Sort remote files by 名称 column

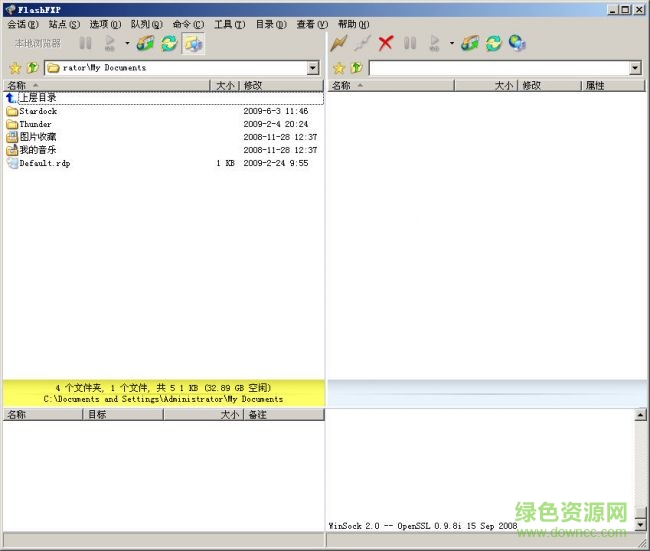[391, 86]
